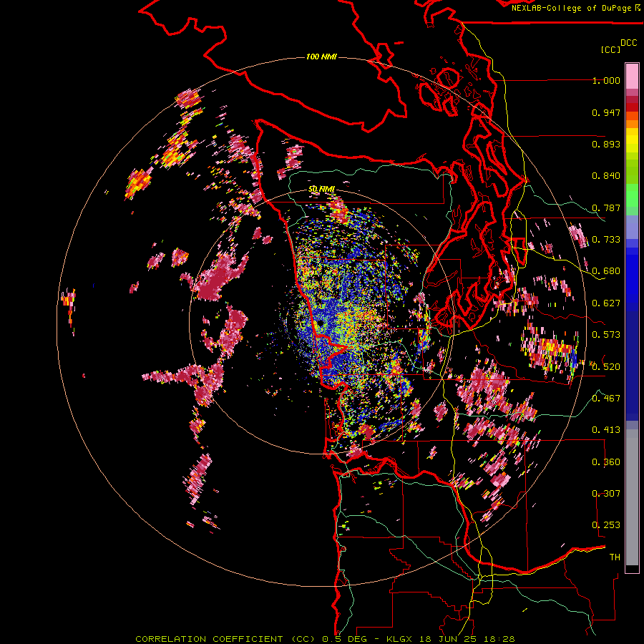Click the 0.573 scale value
Image resolution: width=644 pixels, height=644 pixels.
click(606, 335)
